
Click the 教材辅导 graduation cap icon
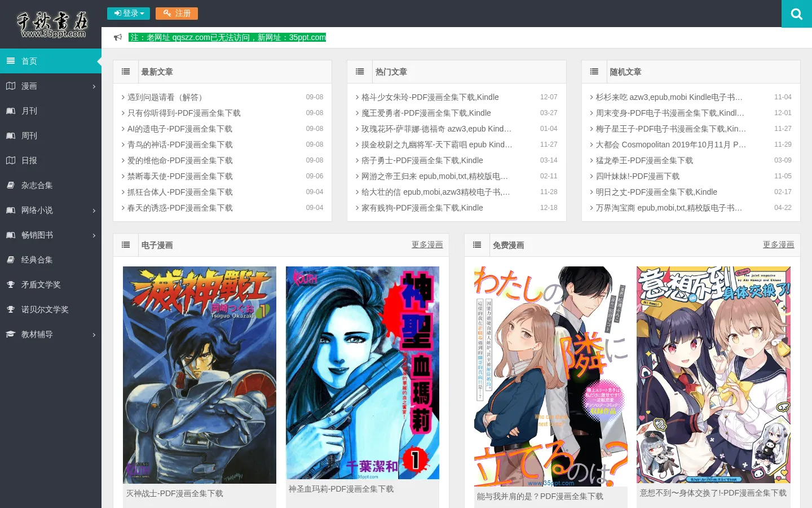click(11, 334)
